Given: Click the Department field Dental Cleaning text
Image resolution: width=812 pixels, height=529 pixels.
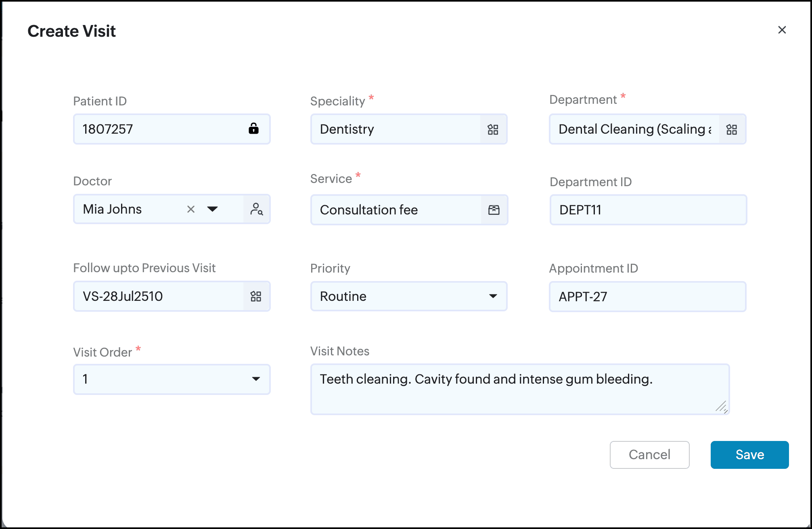Looking at the screenshot, I should coord(634,129).
